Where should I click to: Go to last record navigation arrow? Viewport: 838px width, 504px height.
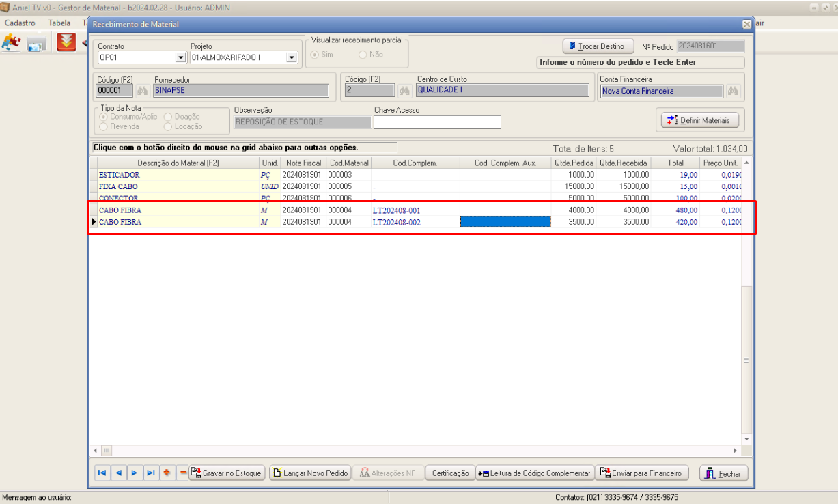[151, 473]
